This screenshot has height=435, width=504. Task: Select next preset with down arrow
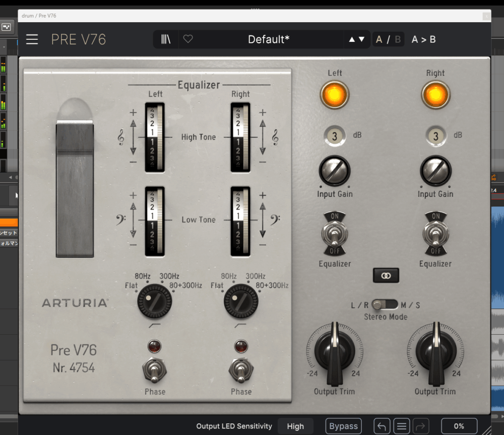click(x=361, y=39)
